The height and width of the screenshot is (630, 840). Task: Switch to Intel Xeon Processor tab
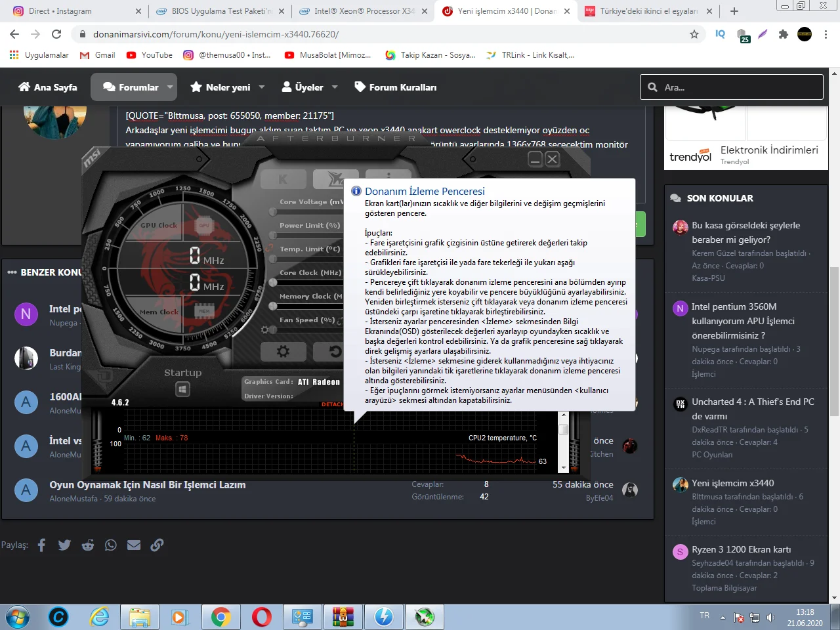coord(362,11)
